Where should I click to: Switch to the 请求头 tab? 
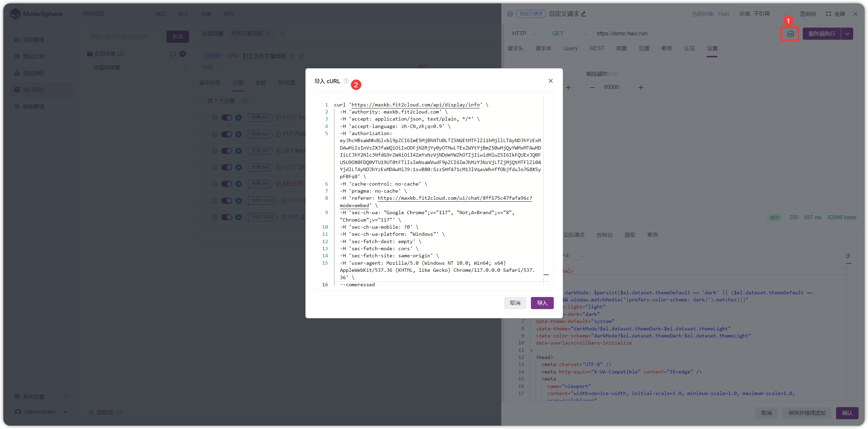click(x=515, y=48)
